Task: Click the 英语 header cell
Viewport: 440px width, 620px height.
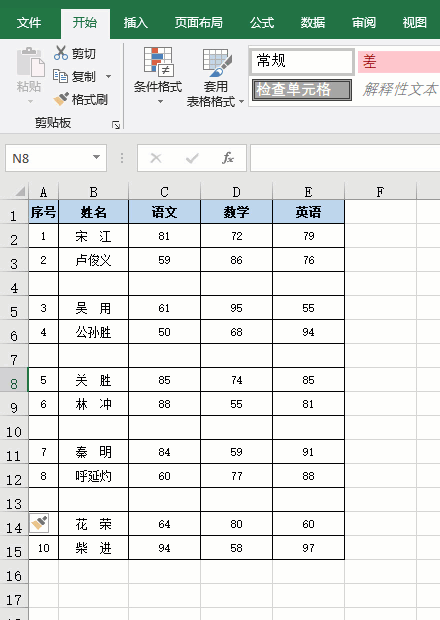Action: [308, 212]
